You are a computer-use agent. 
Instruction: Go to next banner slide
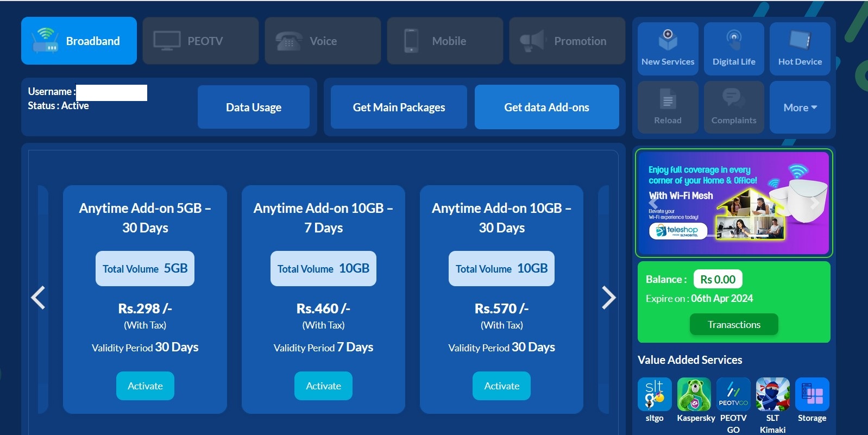coord(814,203)
